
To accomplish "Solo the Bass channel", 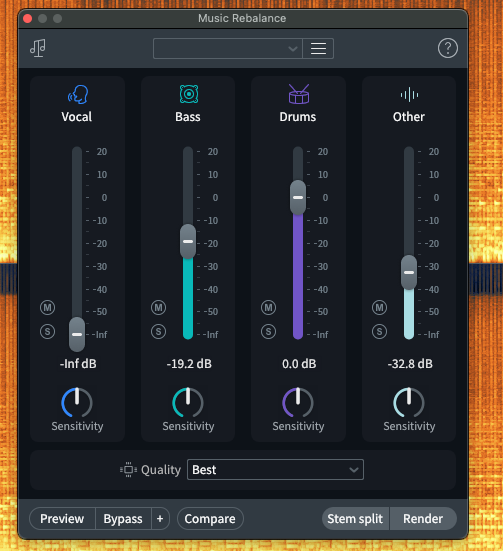I will click(159, 331).
